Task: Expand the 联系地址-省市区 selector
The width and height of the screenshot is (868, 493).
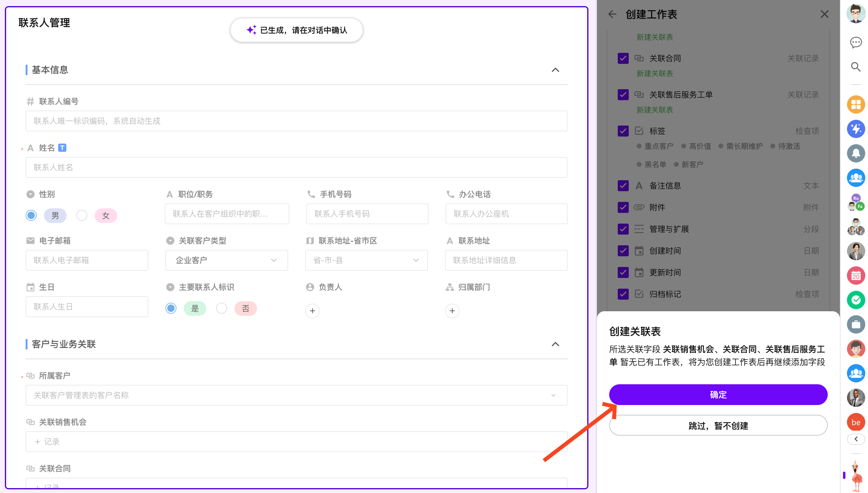Action: pyautogui.click(x=366, y=260)
